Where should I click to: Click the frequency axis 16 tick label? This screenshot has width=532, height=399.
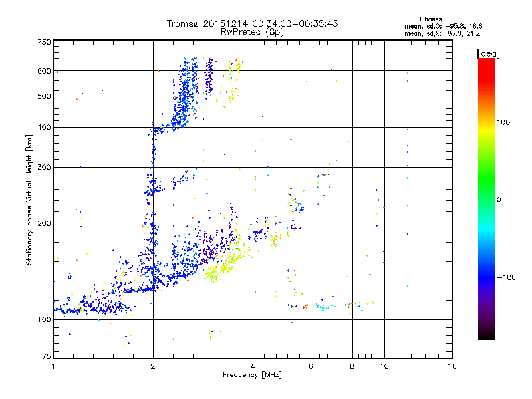[452, 366]
